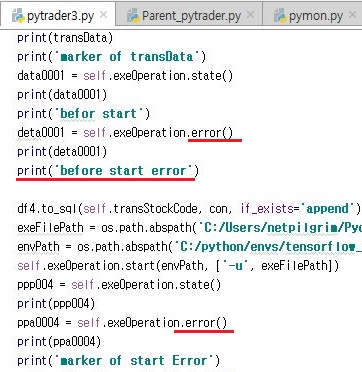Click the ppp004 = self.exeOperation.state() line
Viewport: 362px width, 372px height.
tap(119, 285)
